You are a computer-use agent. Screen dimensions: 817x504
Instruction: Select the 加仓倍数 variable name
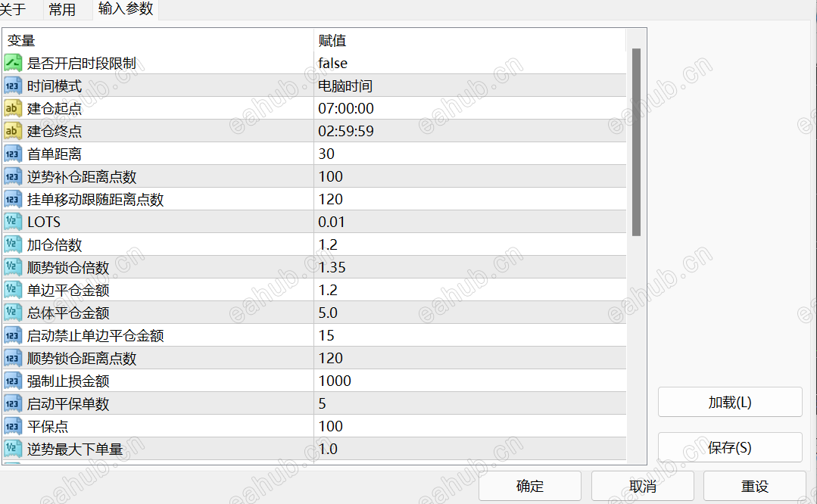pos(55,244)
